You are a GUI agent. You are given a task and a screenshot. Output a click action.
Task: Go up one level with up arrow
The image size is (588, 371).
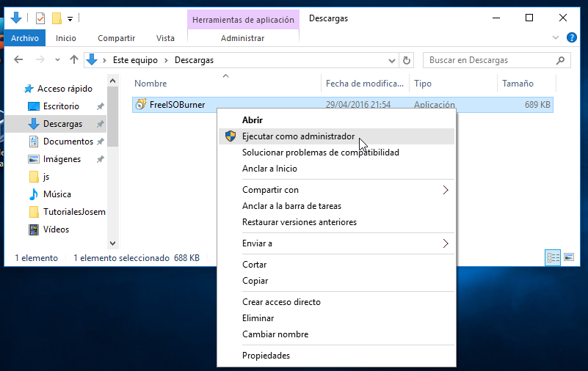pos(74,59)
